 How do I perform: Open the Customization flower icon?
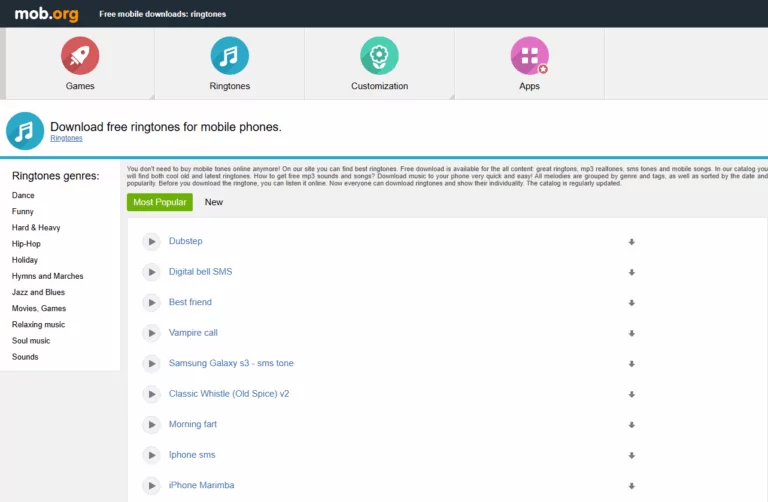pyautogui.click(x=379, y=56)
